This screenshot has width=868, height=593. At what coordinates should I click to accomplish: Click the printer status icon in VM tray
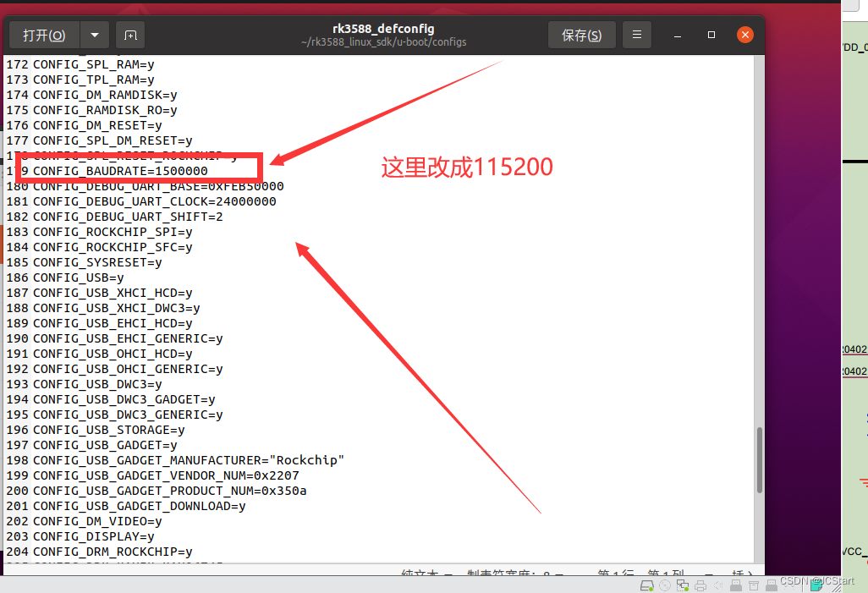(x=700, y=585)
